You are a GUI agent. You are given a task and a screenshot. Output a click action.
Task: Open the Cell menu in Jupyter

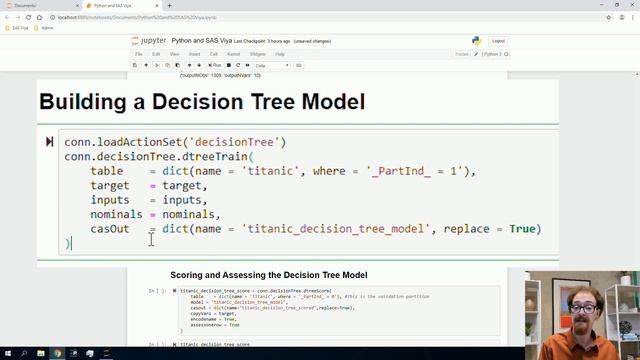pos(213,54)
